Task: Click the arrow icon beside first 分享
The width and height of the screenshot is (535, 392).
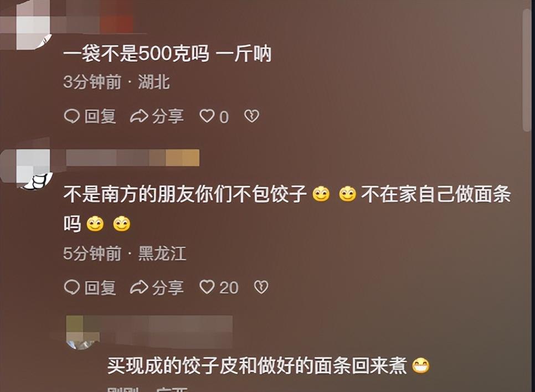Action: coord(139,116)
